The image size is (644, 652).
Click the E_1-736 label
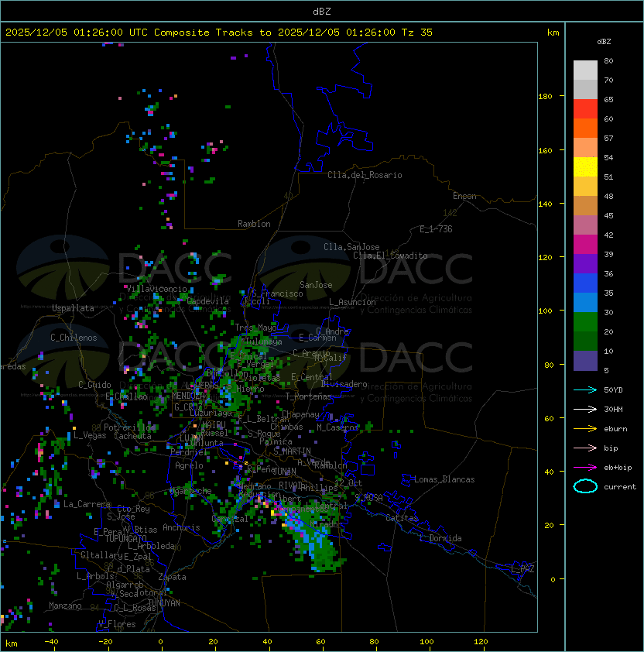click(x=436, y=229)
